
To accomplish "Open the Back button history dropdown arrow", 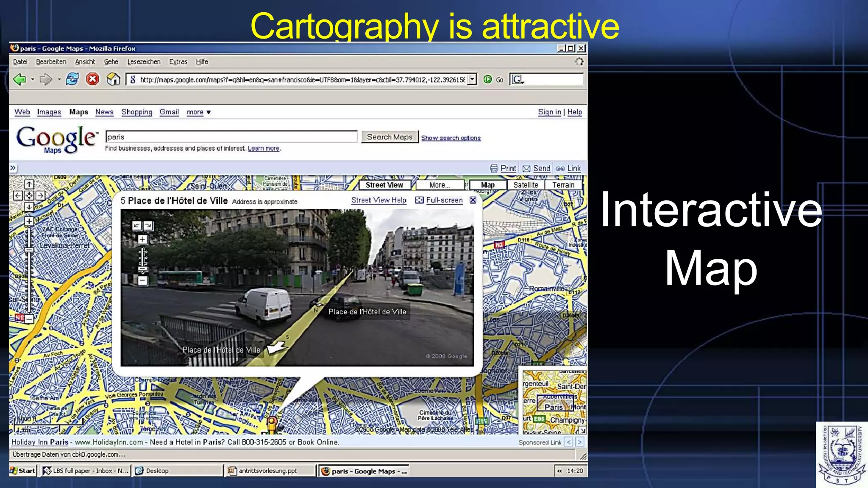I will point(32,79).
